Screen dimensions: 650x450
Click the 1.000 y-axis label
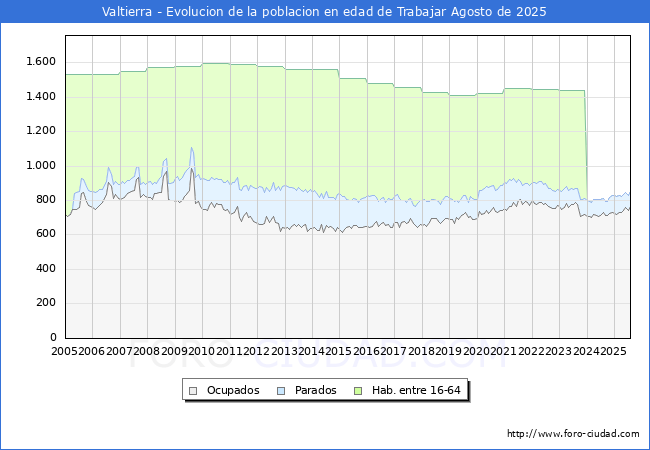click(39, 165)
